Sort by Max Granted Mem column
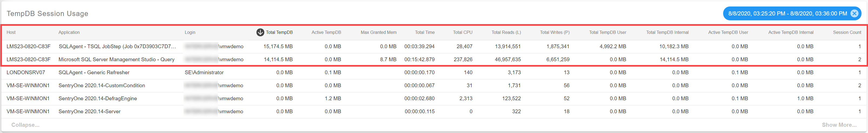The width and height of the screenshot is (868, 133). pyautogui.click(x=378, y=33)
